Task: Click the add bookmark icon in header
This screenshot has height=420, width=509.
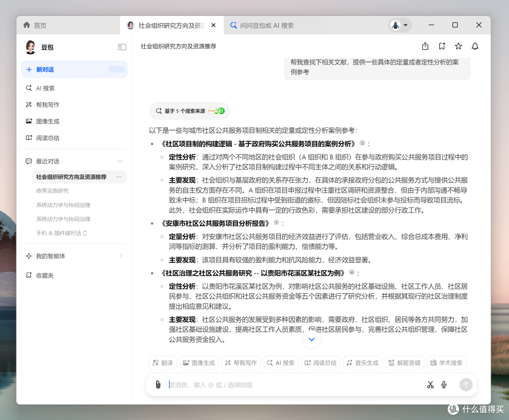Action: click(442, 46)
